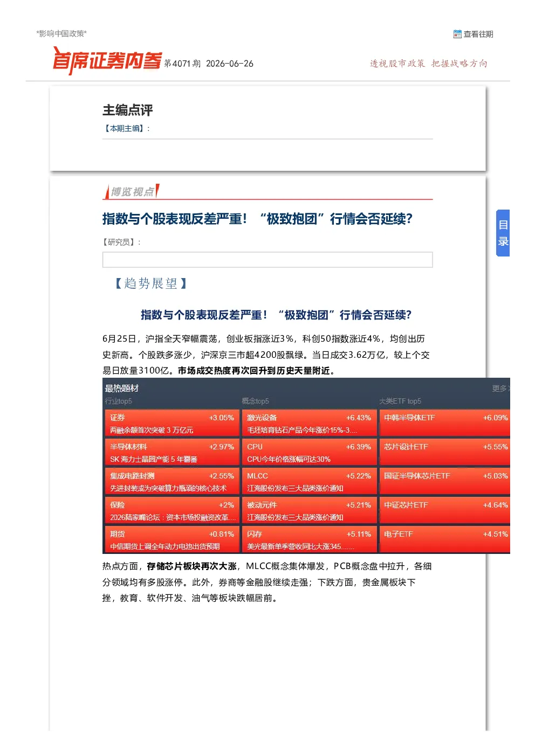Image resolution: width=535 pixels, height=756 pixels.
Task: Click the CPU今年价格涨幅可达30% news line
Action: 289,459
